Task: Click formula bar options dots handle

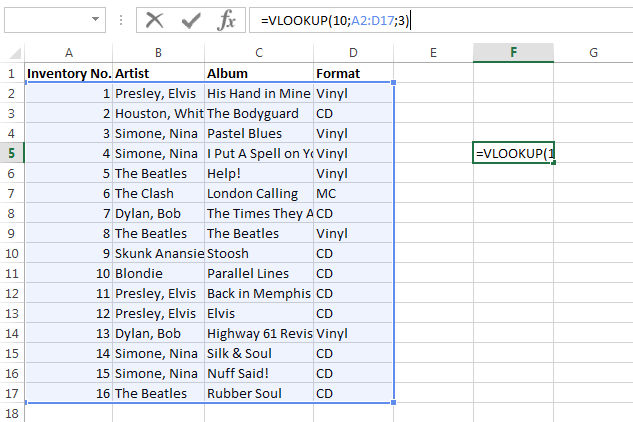Action: tap(121, 20)
